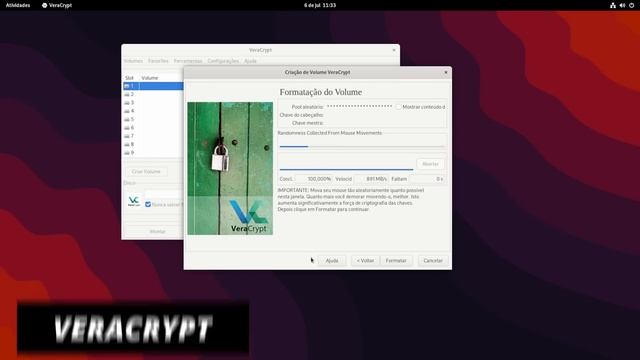Click the volume speaker icon in system tray

(x=622, y=5)
